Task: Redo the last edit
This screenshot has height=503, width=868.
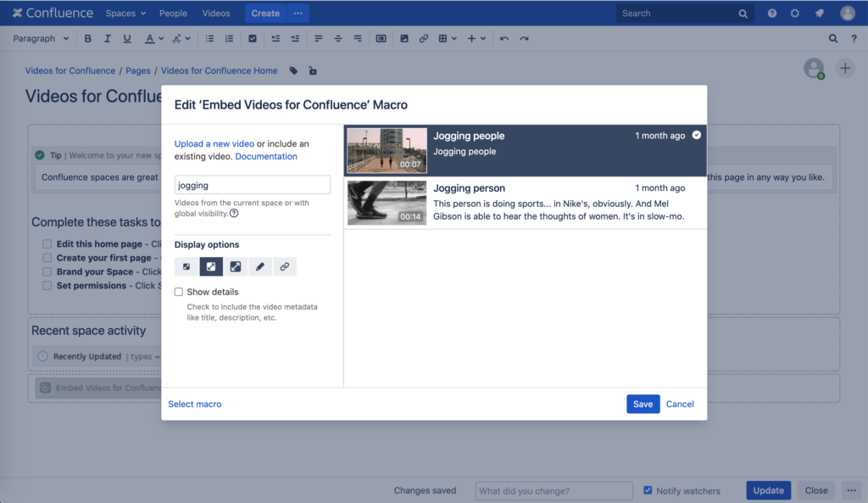Action: pyautogui.click(x=524, y=39)
